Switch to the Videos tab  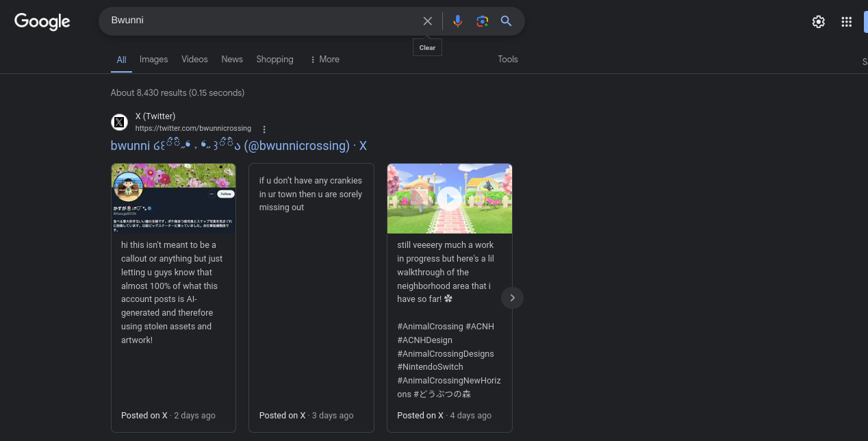coord(194,60)
